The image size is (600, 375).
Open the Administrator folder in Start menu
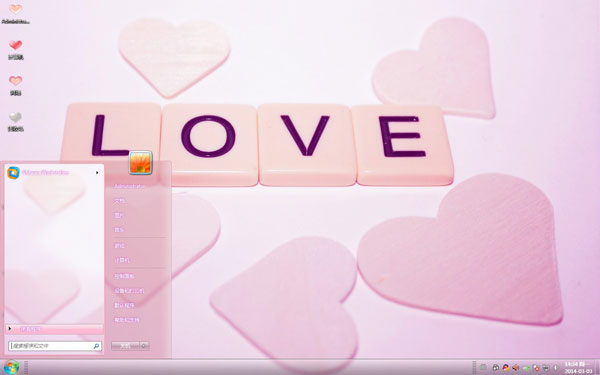click(129, 186)
